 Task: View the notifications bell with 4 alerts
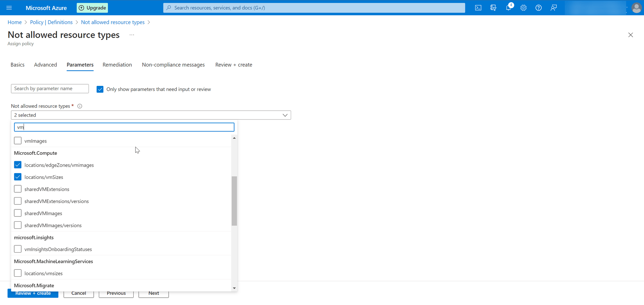click(508, 8)
